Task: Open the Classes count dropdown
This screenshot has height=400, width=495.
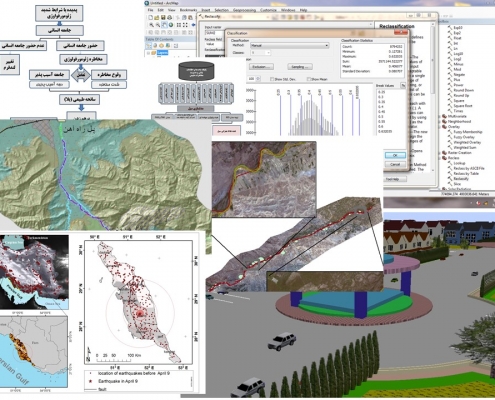Action: tap(260, 53)
